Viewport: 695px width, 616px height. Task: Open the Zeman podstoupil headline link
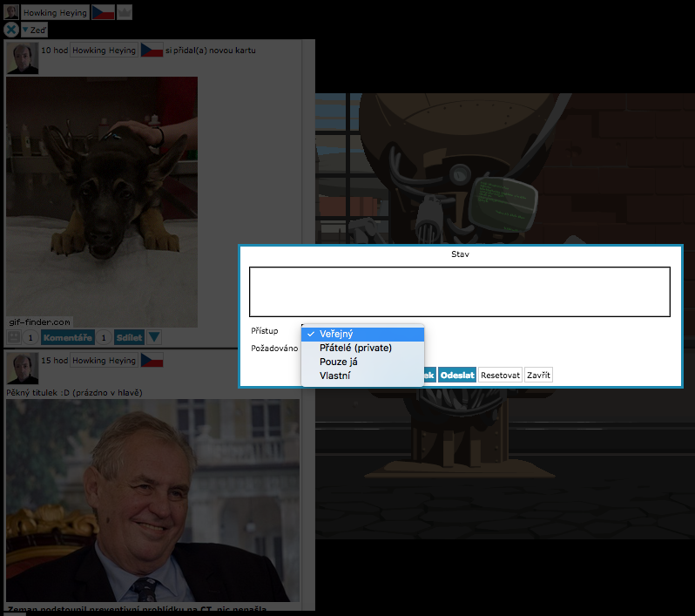[x=138, y=609]
